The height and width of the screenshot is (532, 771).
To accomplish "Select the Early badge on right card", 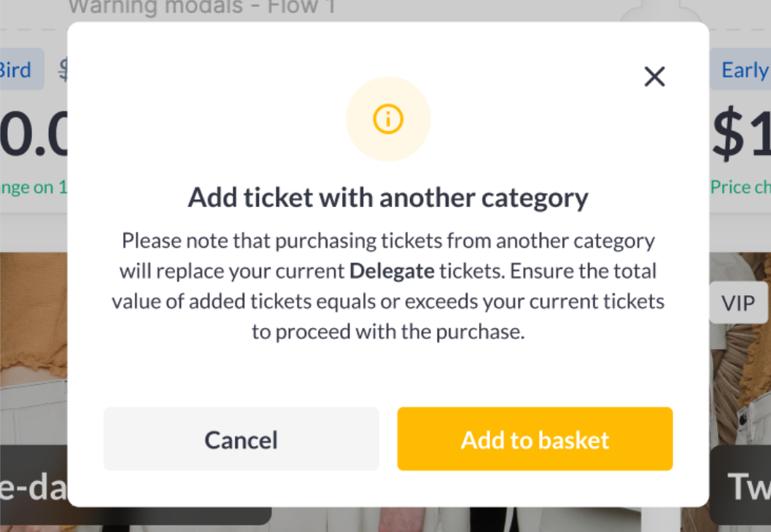I will click(743, 70).
